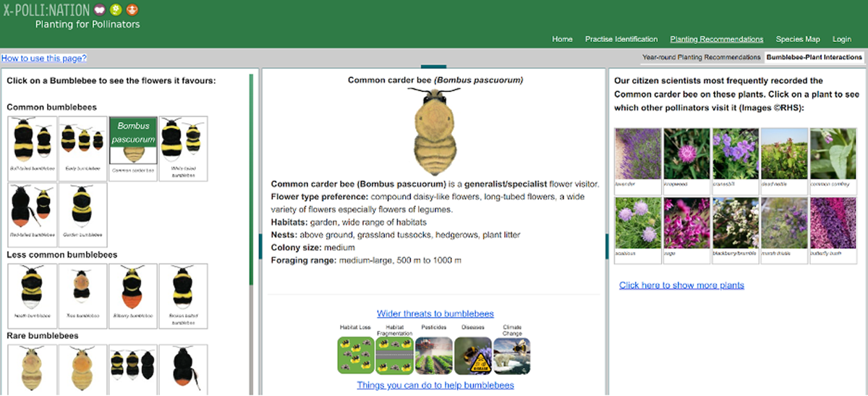The height and width of the screenshot is (396, 868).
Task: Click the green bee icon in header
Action: [116, 10]
